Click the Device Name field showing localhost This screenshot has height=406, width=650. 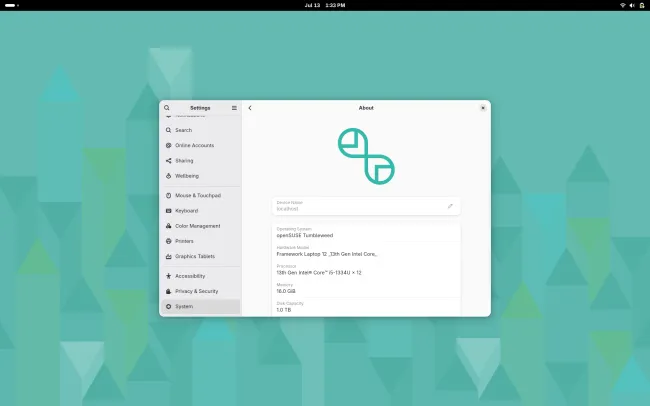[x=366, y=206]
